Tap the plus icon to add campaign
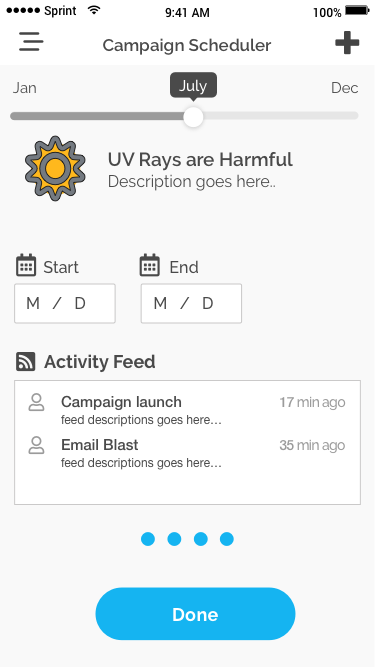 click(347, 43)
